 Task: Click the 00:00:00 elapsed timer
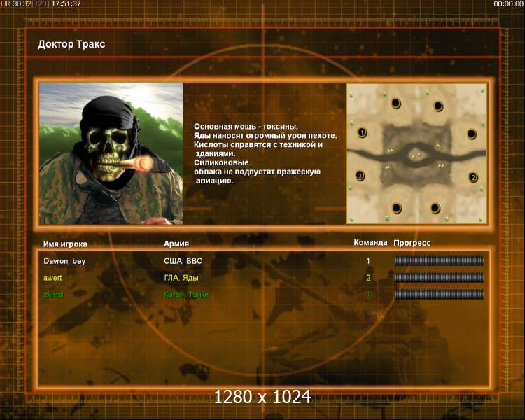(x=509, y=3)
